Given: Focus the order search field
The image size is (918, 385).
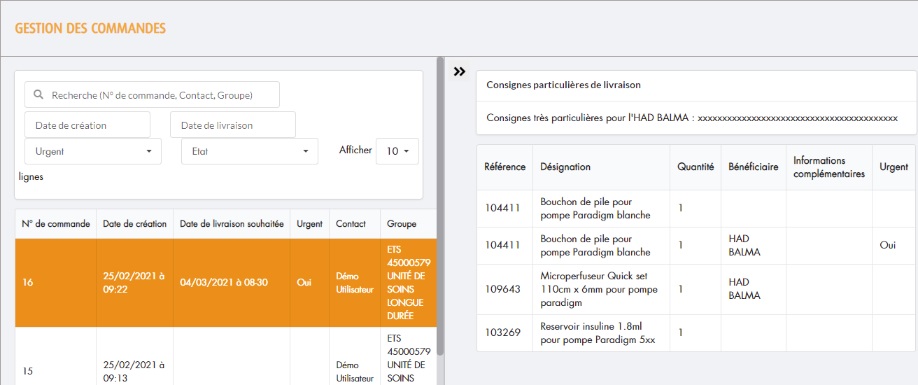Looking at the screenshot, I should click(x=152, y=94).
